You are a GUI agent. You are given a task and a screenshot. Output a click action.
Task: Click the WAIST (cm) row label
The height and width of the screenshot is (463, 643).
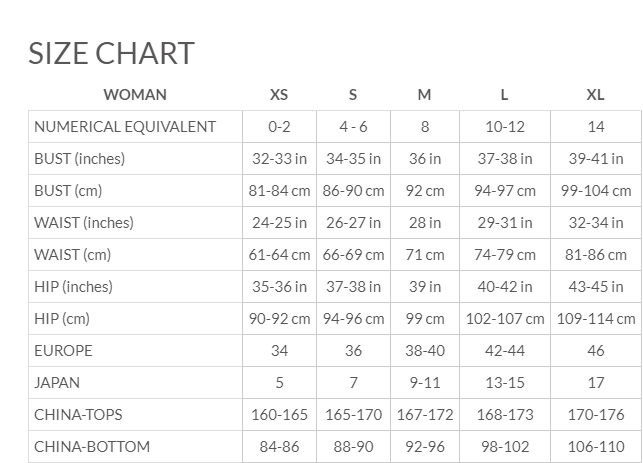(73, 255)
